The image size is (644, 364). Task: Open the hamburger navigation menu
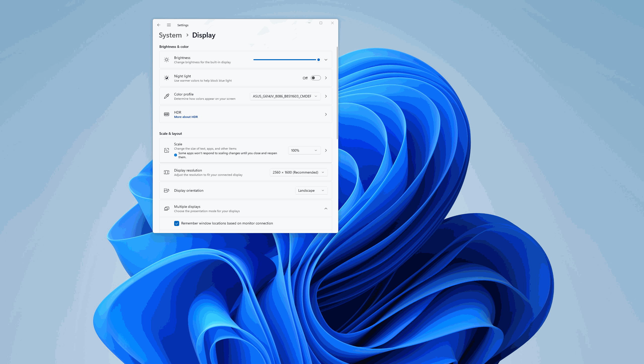pyautogui.click(x=169, y=25)
